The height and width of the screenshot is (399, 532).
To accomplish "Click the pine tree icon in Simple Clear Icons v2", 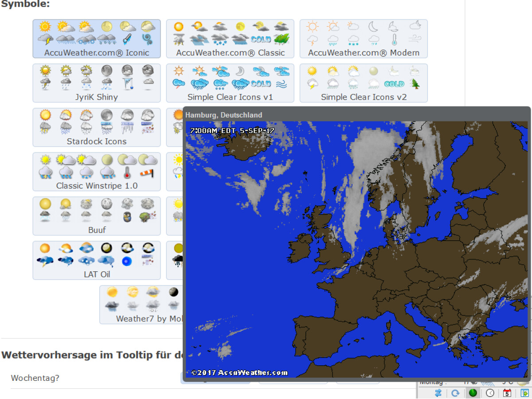I will tap(415, 84).
